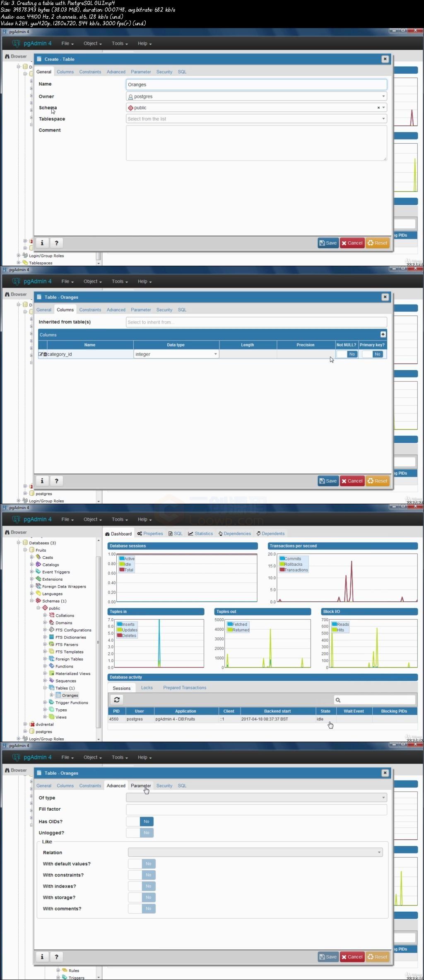Enable the Has OIDs? switch
Screen dimensions: 424x980
coord(140,821)
